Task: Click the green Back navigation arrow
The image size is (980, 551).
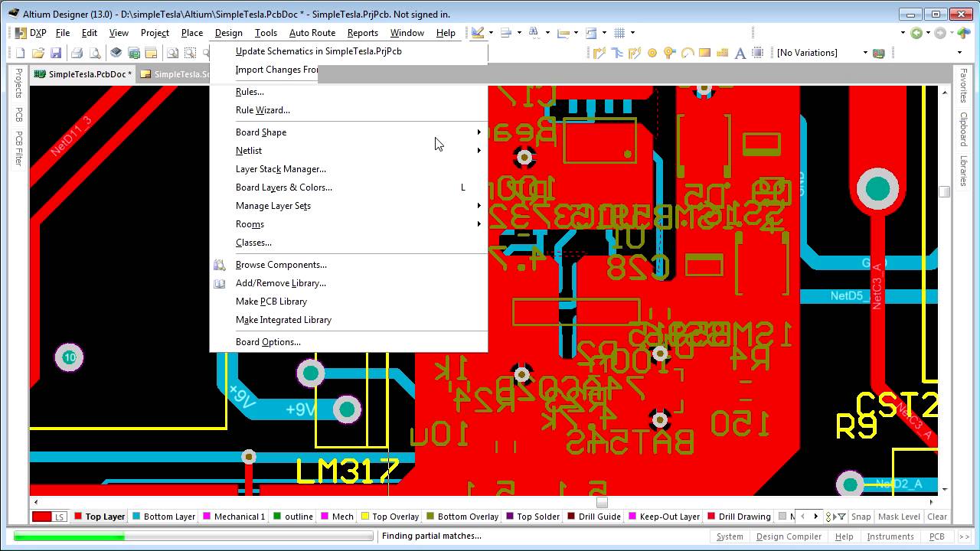Action: pyautogui.click(x=916, y=33)
